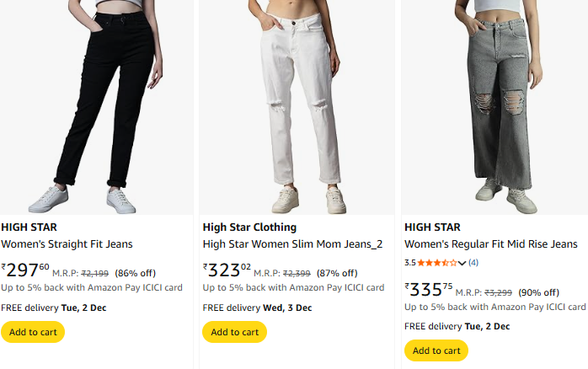
Task: Select the HIGH STAR brand above Regular Fit Jeans
Action: pyautogui.click(x=432, y=227)
